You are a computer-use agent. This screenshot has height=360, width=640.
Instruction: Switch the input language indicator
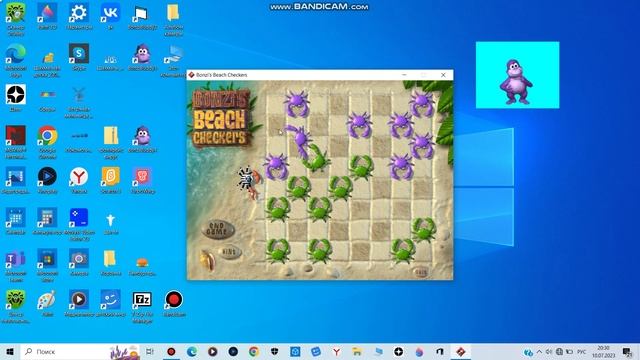pyautogui.click(x=582, y=351)
